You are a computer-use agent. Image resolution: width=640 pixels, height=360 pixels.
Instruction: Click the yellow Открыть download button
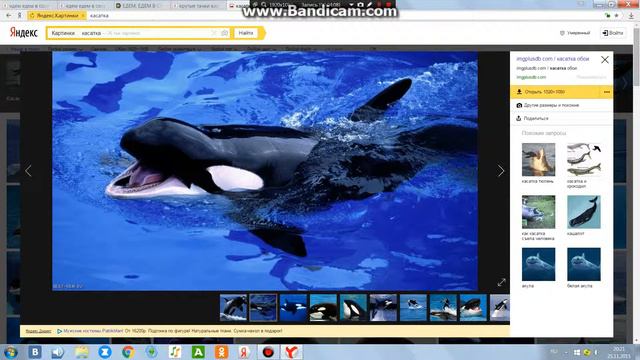(x=556, y=92)
